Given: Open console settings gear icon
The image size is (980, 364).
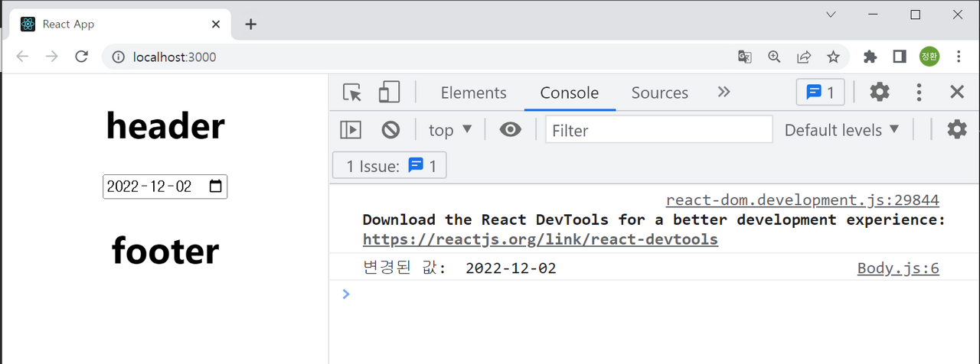Looking at the screenshot, I should (x=957, y=129).
